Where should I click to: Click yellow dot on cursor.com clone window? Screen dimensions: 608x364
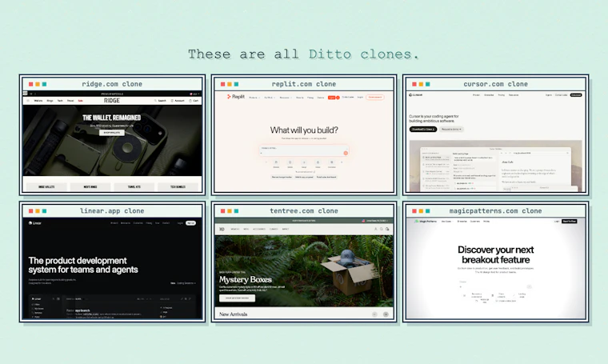click(421, 84)
